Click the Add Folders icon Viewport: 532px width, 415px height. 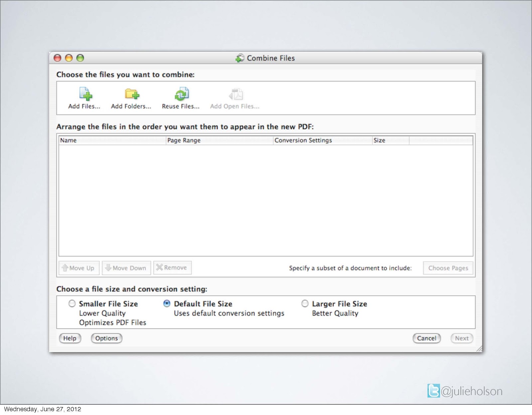pyautogui.click(x=132, y=94)
